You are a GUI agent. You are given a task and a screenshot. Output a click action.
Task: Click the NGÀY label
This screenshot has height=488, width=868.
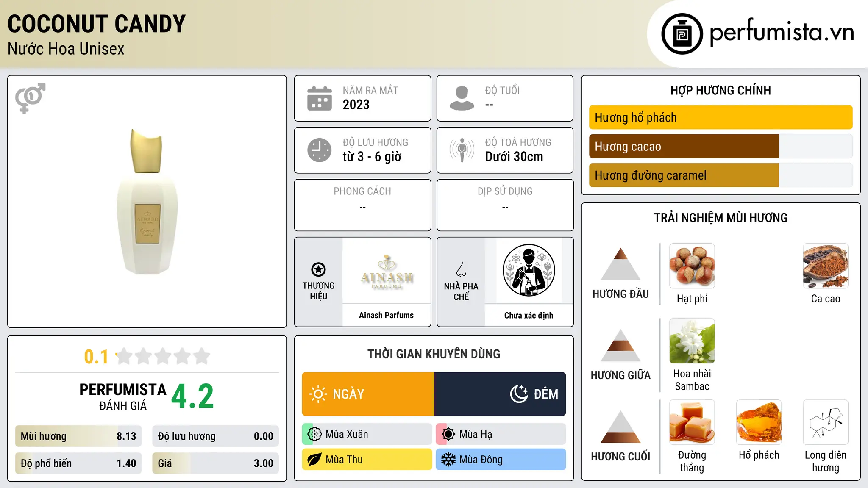pyautogui.click(x=348, y=394)
